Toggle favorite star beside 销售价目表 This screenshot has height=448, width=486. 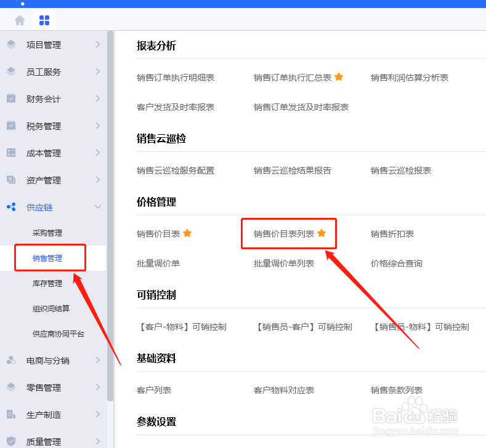[187, 233]
